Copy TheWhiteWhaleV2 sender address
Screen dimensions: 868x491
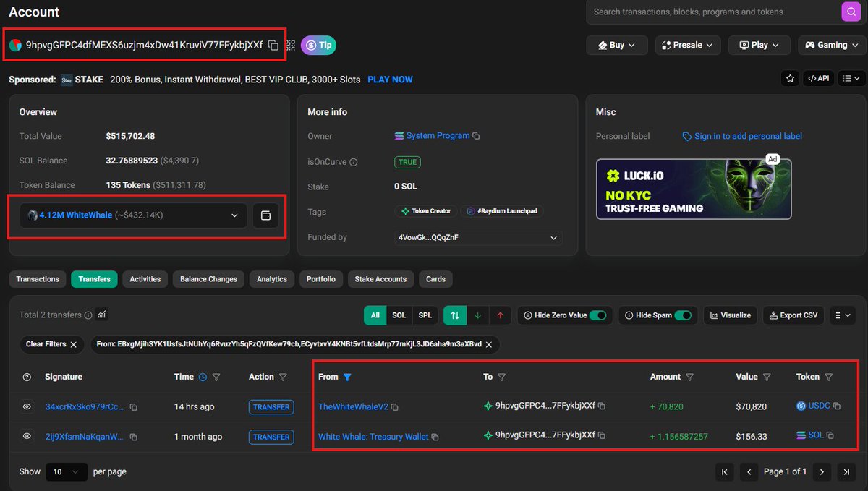(x=394, y=407)
